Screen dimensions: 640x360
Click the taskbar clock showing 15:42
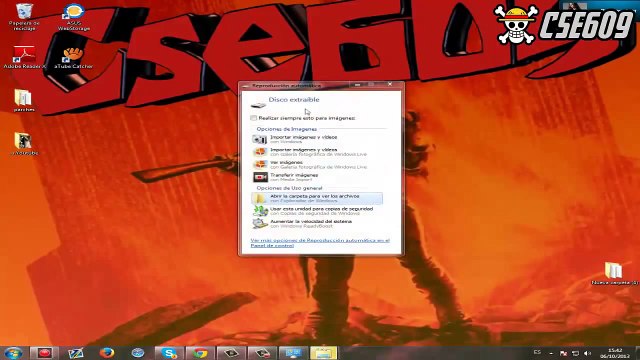[615, 353]
